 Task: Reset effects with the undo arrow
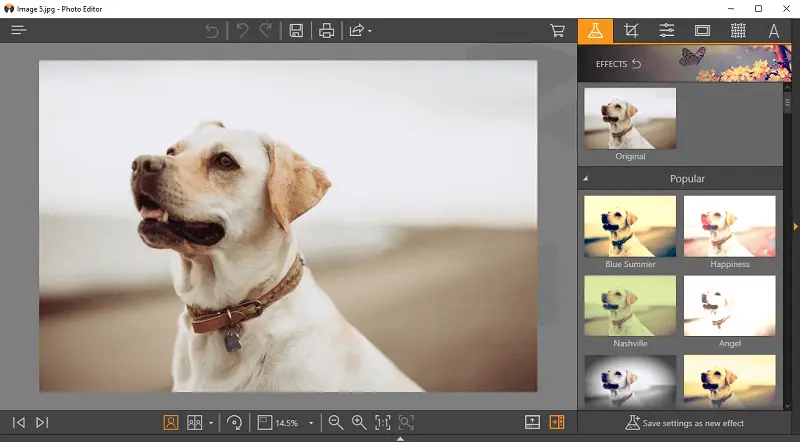tap(636, 64)
